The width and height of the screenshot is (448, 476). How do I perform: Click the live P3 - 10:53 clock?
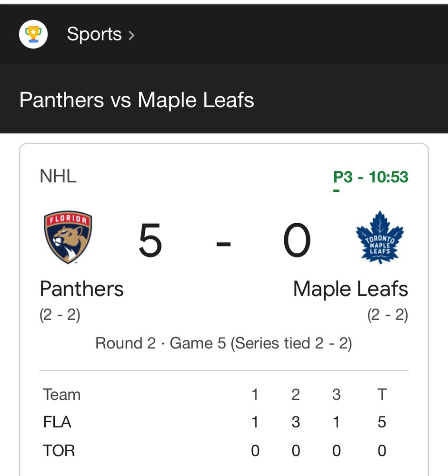tap(370, 177)
